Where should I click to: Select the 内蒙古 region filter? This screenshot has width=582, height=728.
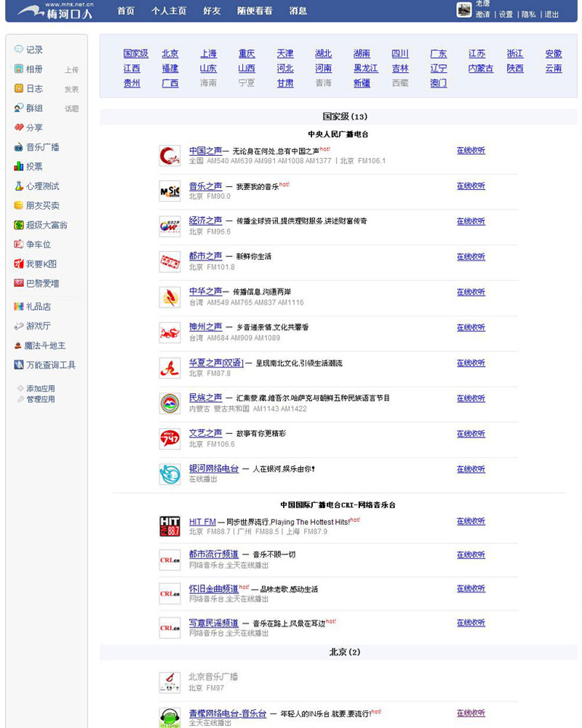tap(481, 68)
